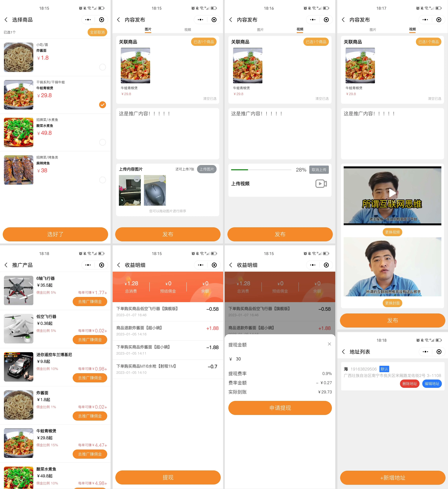
Task: Close the withdrawal amount popup
Action: tap(329, 344)
